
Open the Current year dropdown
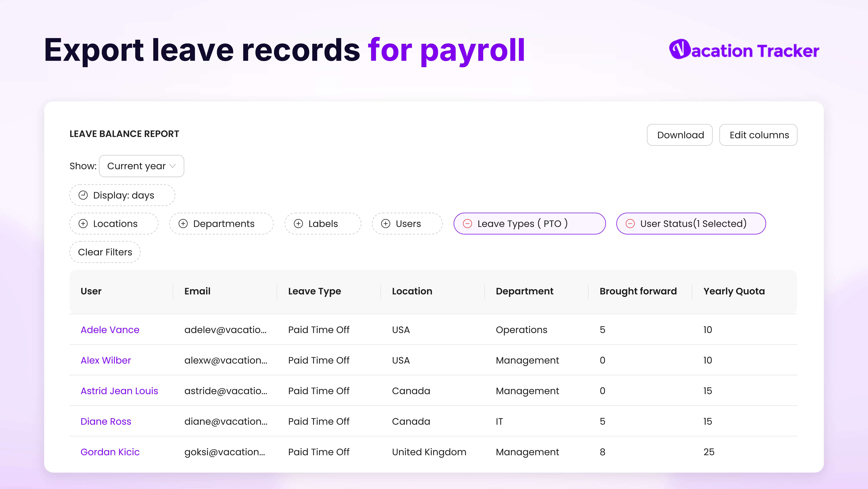(x=141, y=166)
